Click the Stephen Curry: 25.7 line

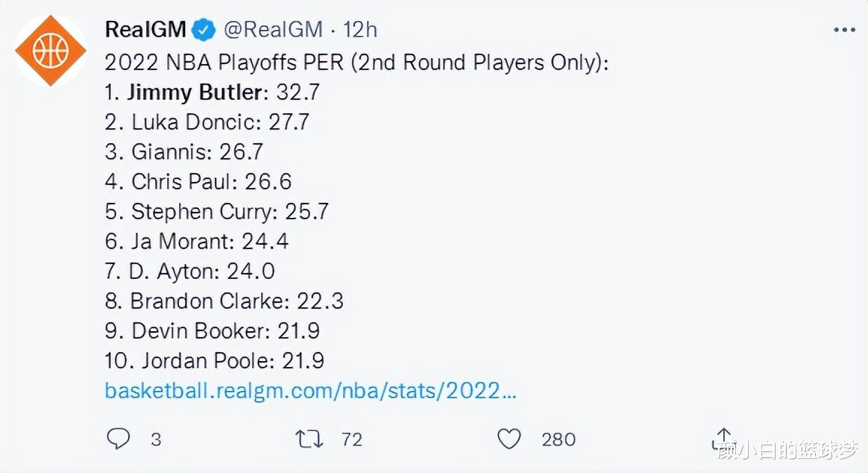[216, 212]
